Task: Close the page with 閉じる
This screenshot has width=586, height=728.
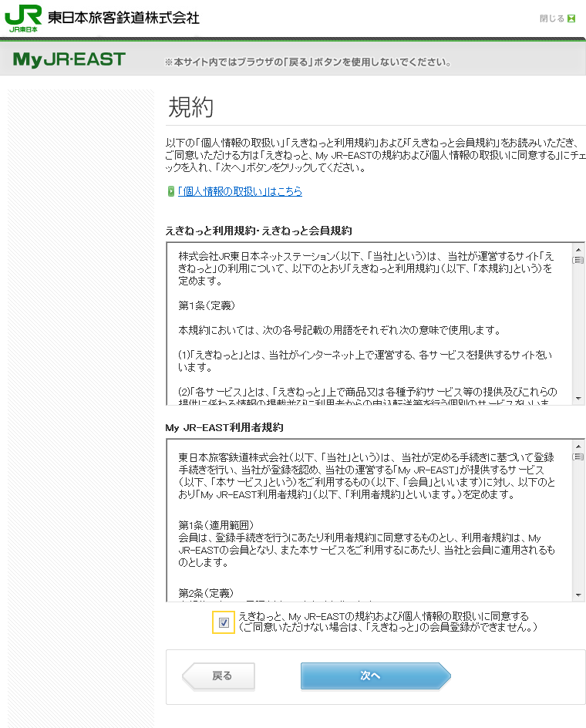Action: [557, 19]
